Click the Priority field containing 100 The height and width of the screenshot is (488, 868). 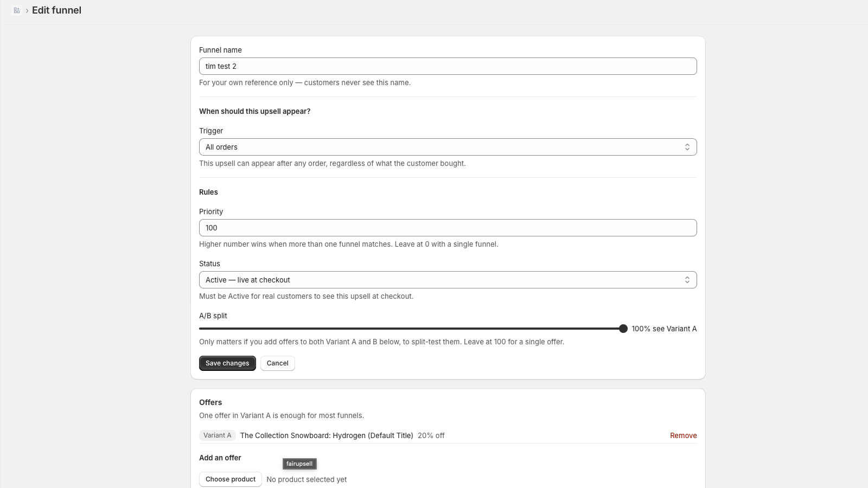[x=448, y=228]
